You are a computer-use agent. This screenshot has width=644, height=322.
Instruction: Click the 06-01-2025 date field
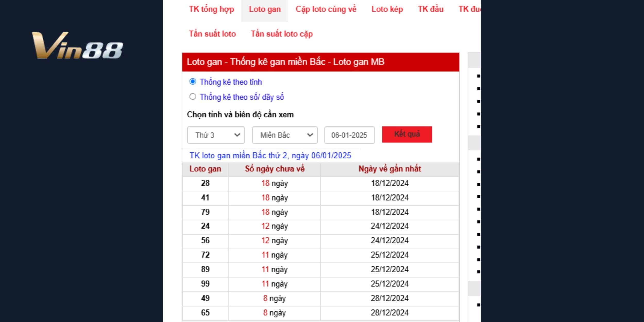(x=349, y=135)
